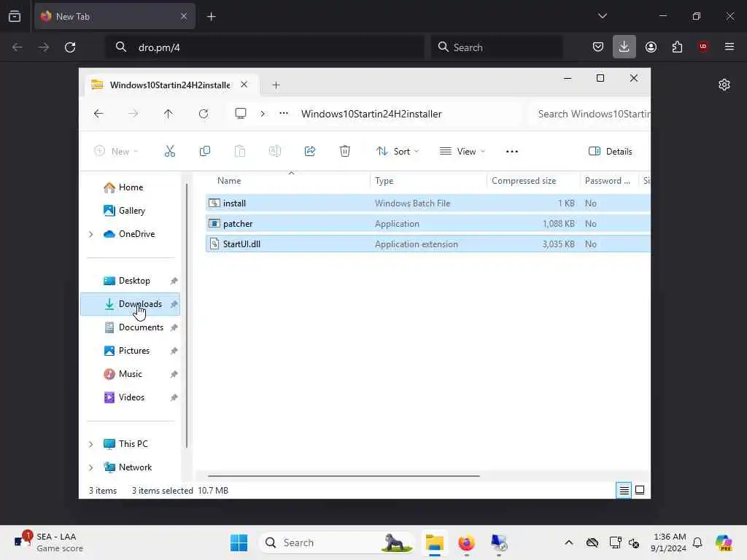Open the Firefox account icon
747x560 pixels.
point(651,47)
